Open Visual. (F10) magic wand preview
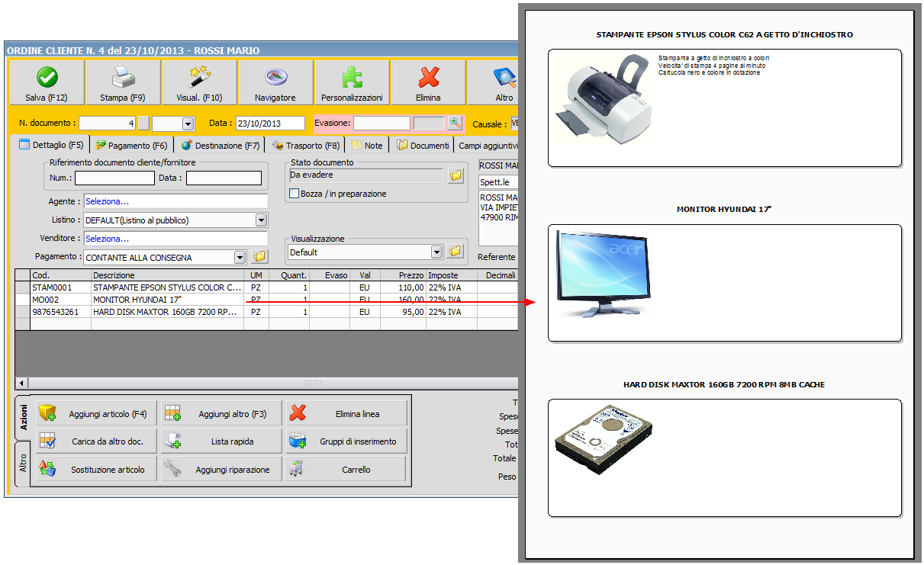 [x=199, y=82]
